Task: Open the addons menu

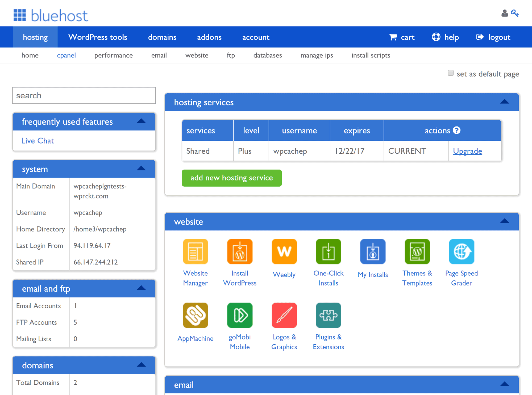Action: point(209,37)
